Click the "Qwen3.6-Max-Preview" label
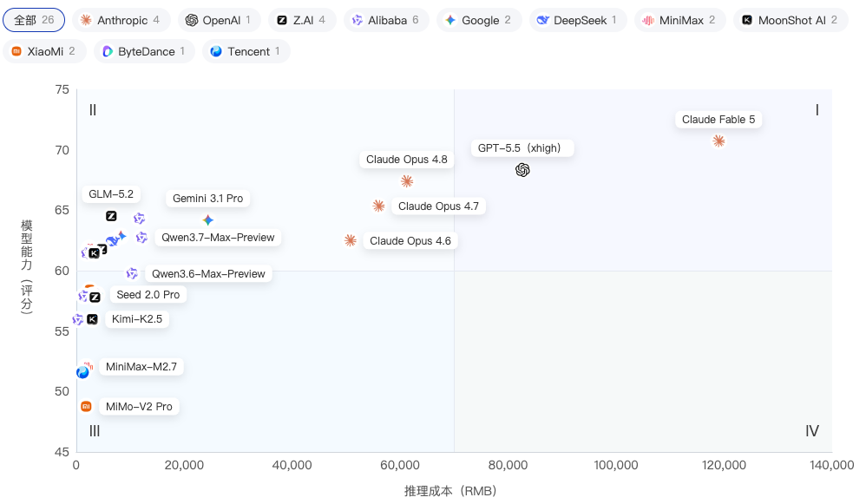The height and width of the screenshot is (504, 866). [209, 274]
